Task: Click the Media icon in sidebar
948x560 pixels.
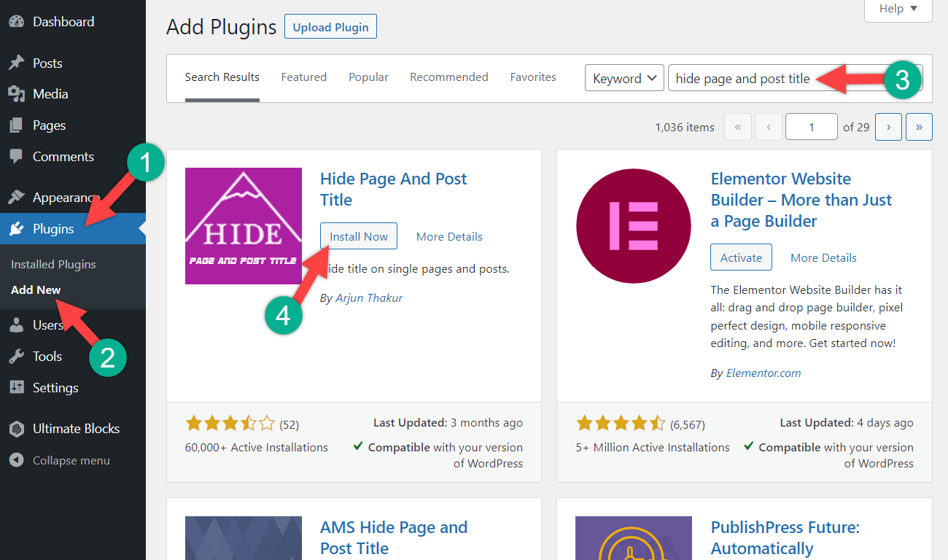Action: [x=16, y=94]
